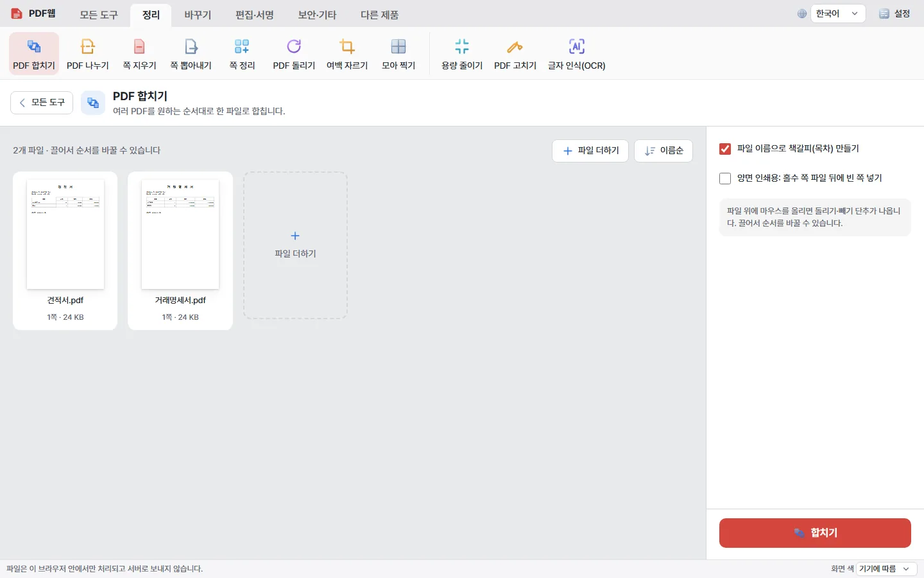This screenshot has height=578, width=924.
Task: Open 설정 settings
Action: coord(894,13)
